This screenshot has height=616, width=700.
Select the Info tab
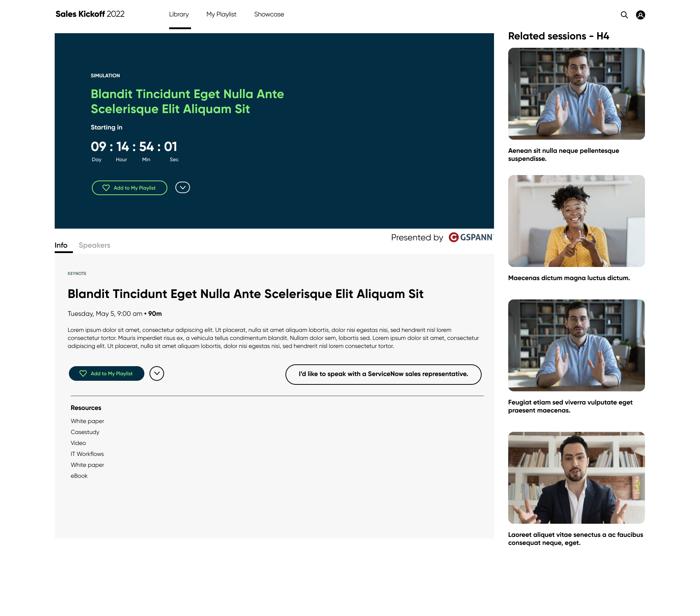pyautogui.click(x=61, y=245)
